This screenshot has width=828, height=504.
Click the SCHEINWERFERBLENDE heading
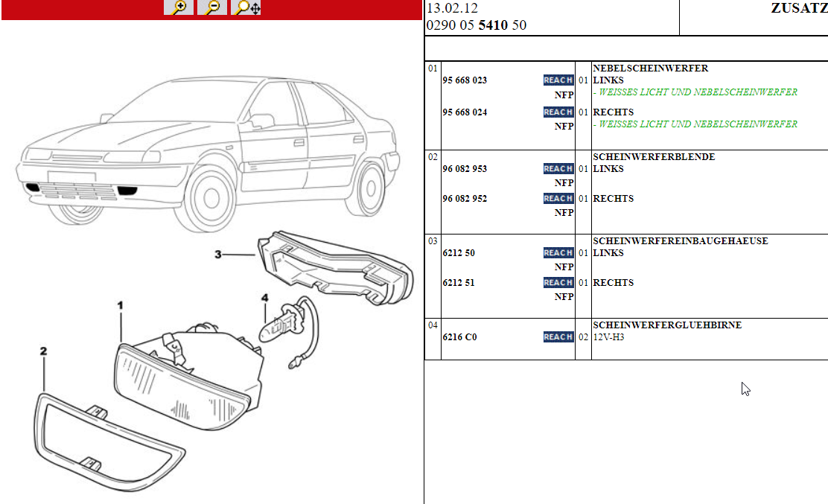654,157
